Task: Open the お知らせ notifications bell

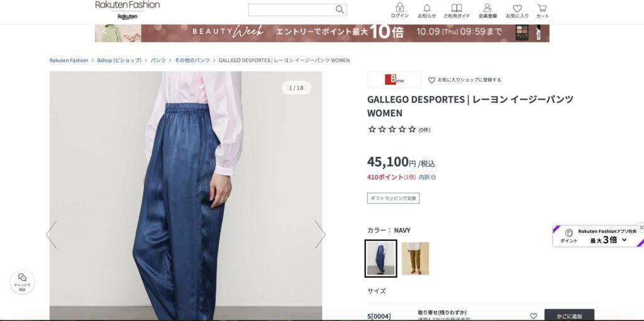Action: pos(427,11)
